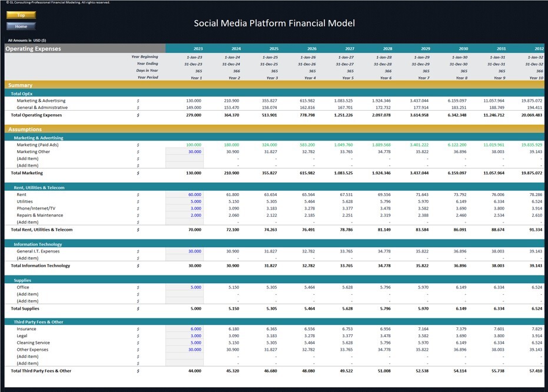The height and width of the screenshot is (392, 548).
Task: Select the Cleaning Service 5.000 input cell
Action: [x=184, y=343]
